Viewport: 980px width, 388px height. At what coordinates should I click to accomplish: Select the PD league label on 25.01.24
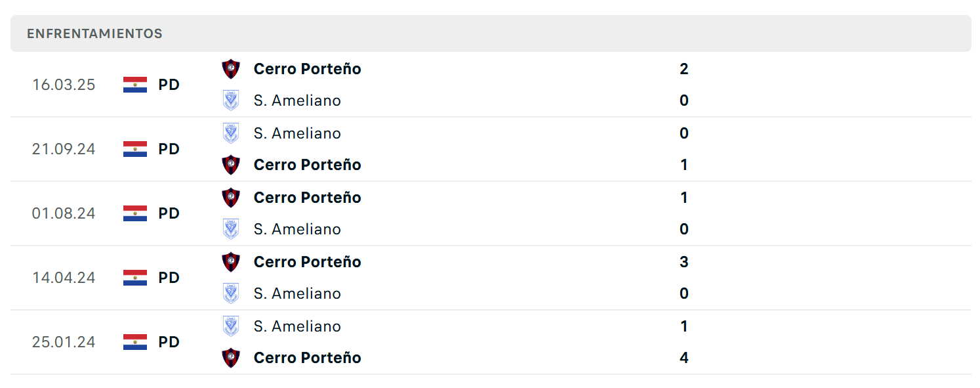click(169, 342)
